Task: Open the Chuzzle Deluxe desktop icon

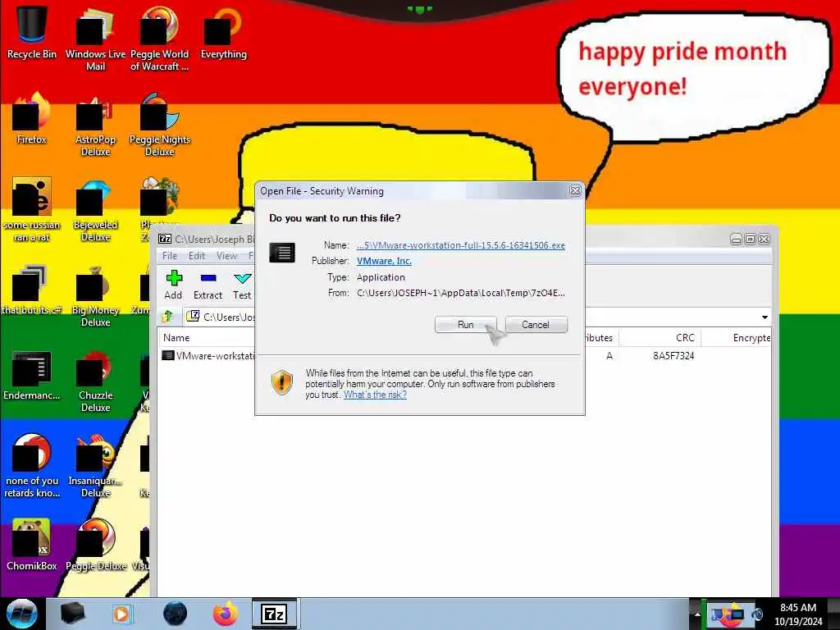Action: click(x=95, y=381)
